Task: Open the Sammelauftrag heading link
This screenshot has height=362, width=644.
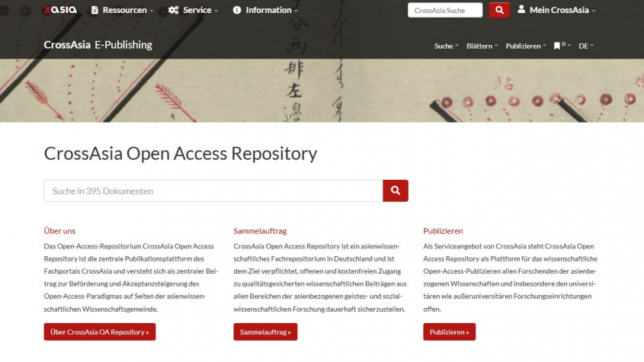Action: tap(260, 231)
